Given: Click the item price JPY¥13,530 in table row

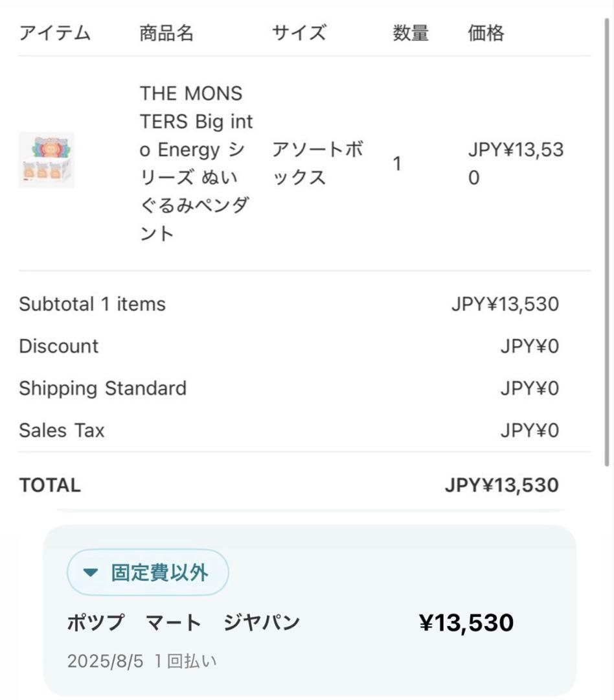Looking at the screenshot, I should click(516, 163).
